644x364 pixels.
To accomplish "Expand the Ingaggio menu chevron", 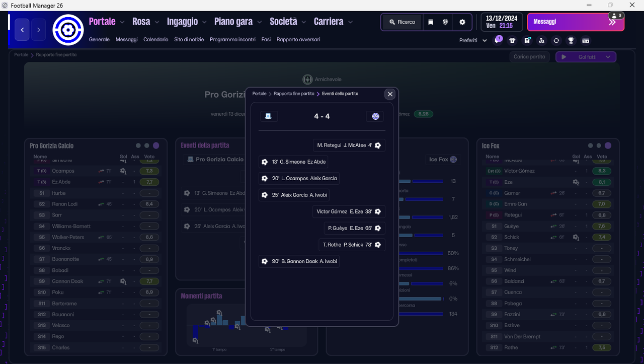I will click(204, 22).
